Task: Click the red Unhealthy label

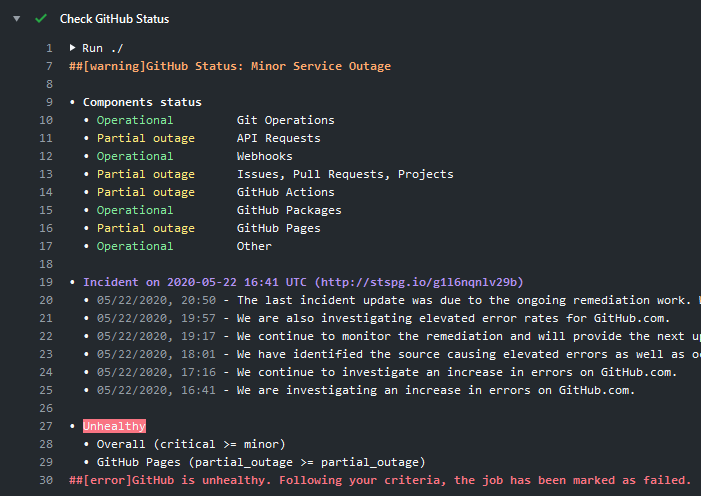Action: [x=114, y=426]
